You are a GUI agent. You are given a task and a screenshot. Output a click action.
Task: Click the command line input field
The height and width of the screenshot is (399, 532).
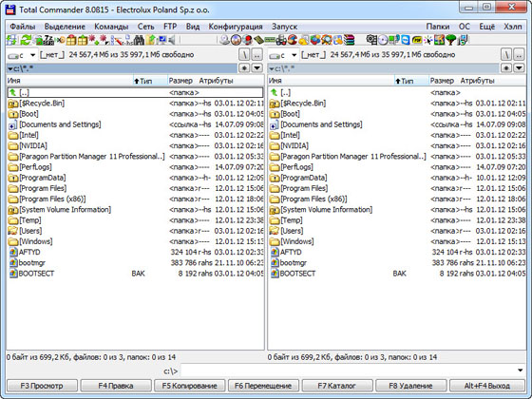click(350, 370)
